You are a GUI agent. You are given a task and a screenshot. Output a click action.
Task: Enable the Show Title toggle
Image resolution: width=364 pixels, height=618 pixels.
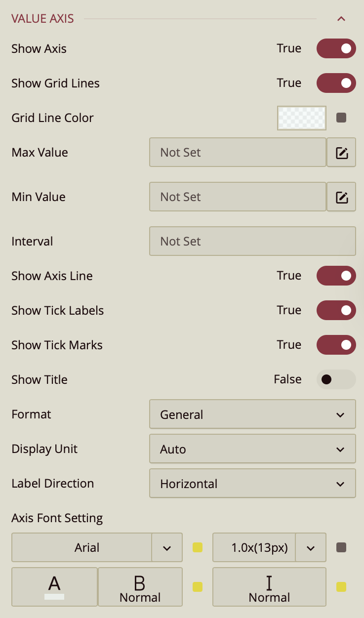(x=336, y=379)
